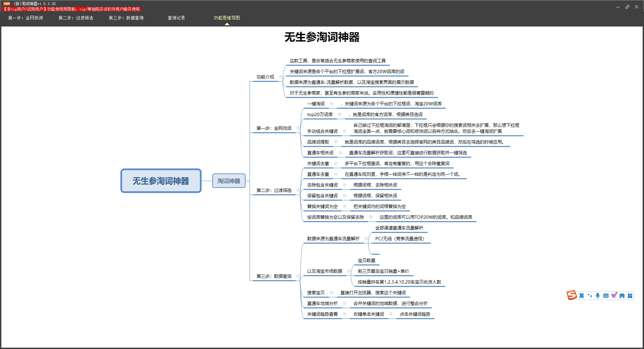Click the Sogou game controller icon
Screen dimensions: 644x349
pos(622,296)
